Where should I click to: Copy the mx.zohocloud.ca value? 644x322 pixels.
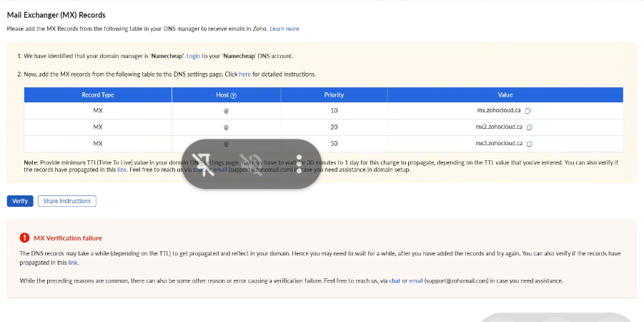pyautogui.click(x=528, y=111)
